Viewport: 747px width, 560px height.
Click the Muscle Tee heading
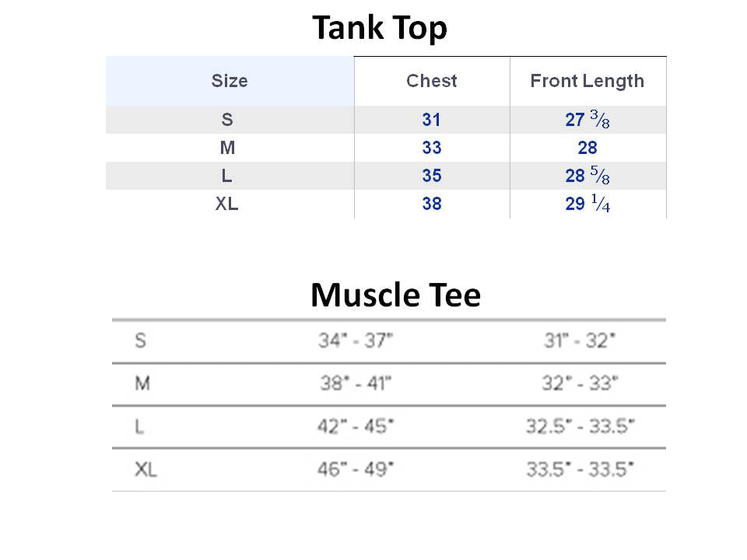396,295
